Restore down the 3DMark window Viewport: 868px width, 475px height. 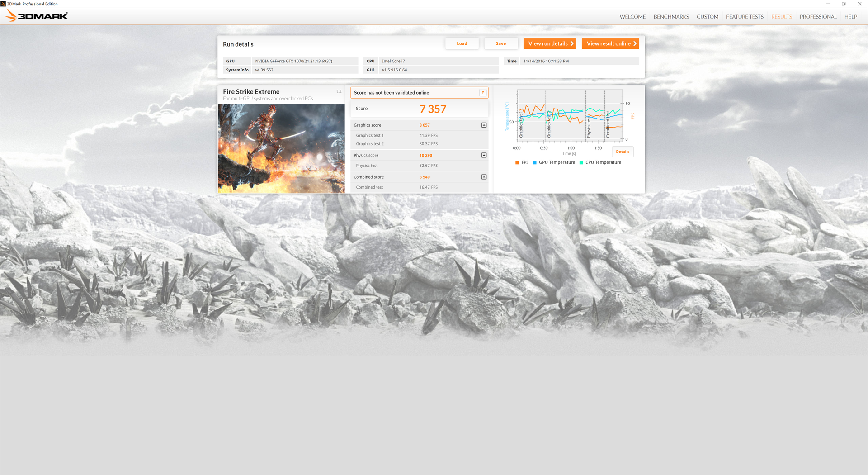point(844,4)
